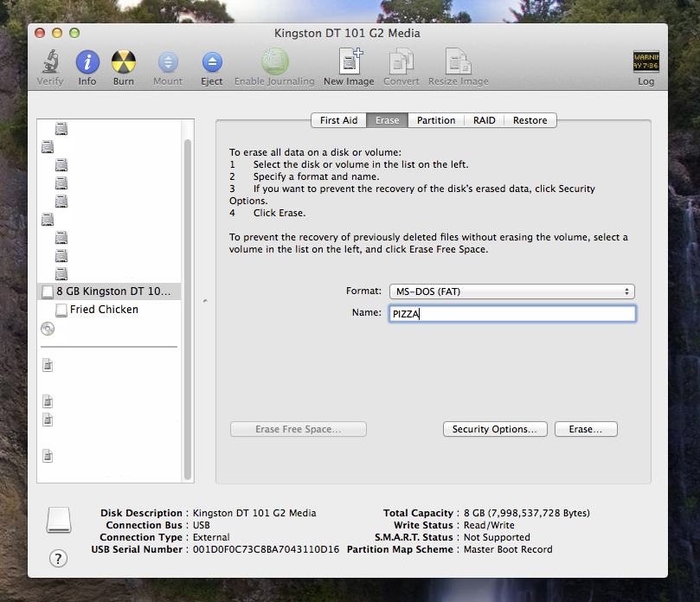Click the Total Capacity value text
The height and width of the screenshot is (602, 700).
(x=526, y=513)
